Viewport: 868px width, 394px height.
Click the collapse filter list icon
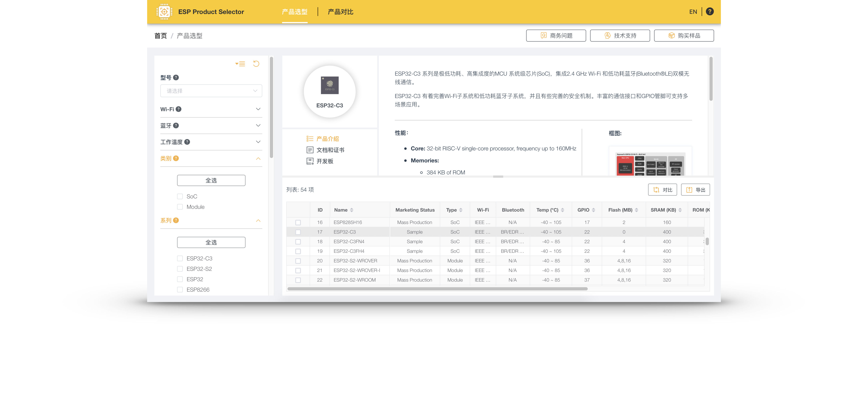tap(240, 64)
